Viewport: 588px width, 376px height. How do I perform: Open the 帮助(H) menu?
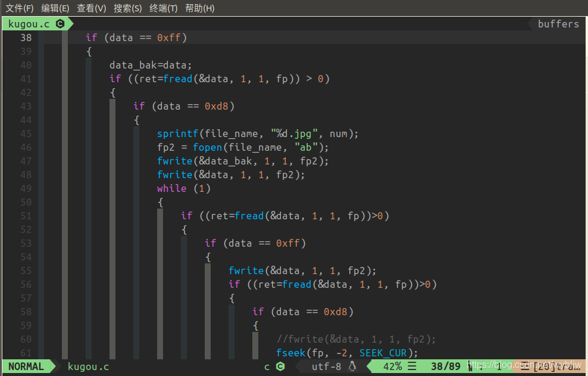pyautogui.click(x=200, y=8)
